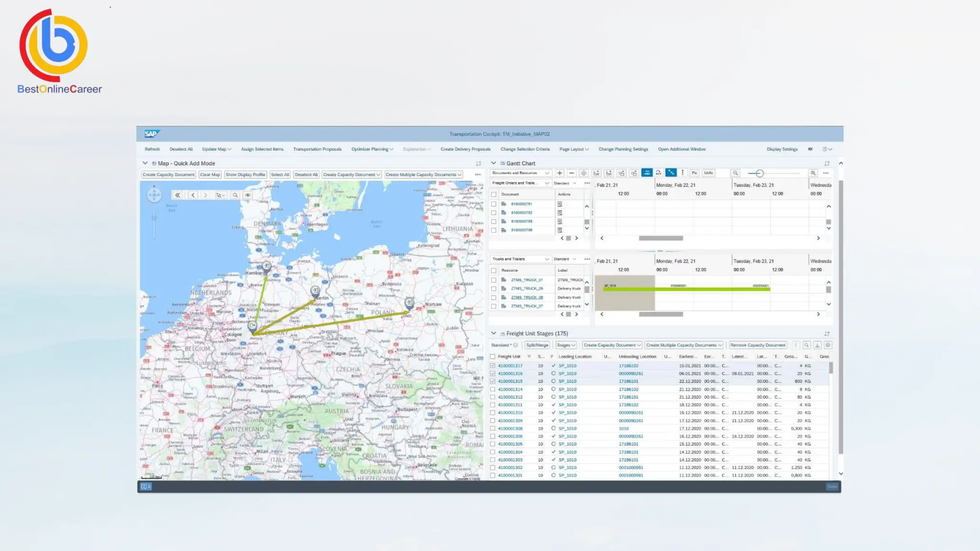Click the Clear Map button

[x=210, y=175]
